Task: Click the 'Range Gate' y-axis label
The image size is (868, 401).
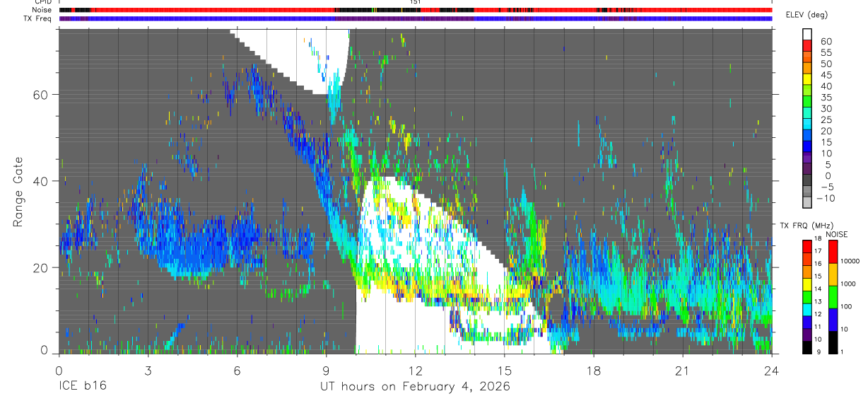Action: click(x=18, y=192)
